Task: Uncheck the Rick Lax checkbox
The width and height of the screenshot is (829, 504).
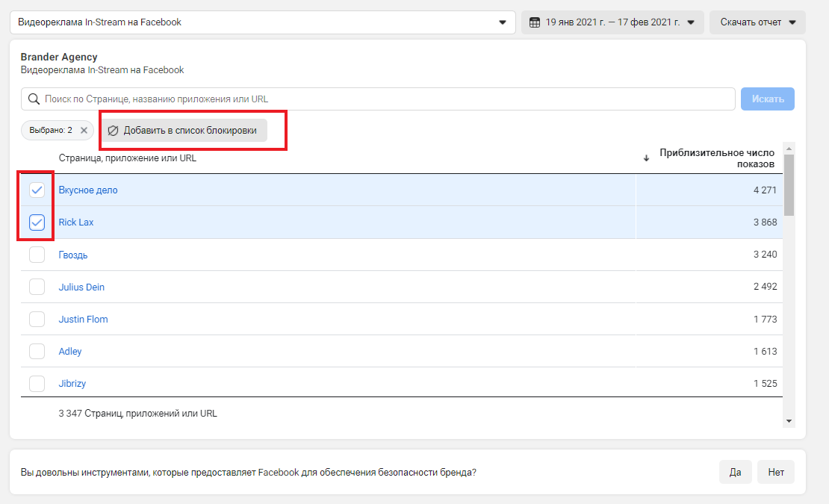Action: 37,223
